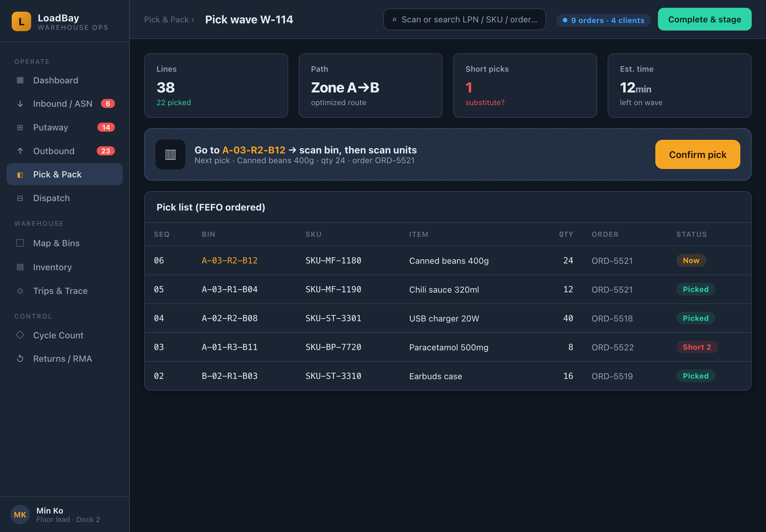Open the Short picks card
766x532 pixels.
[525, 86]
